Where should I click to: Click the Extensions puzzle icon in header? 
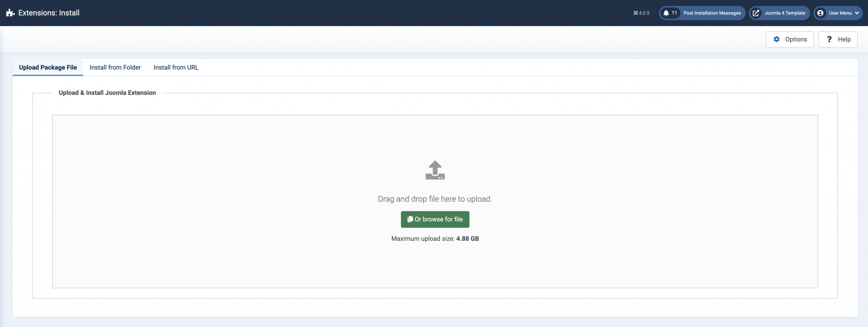coord(11,13)
